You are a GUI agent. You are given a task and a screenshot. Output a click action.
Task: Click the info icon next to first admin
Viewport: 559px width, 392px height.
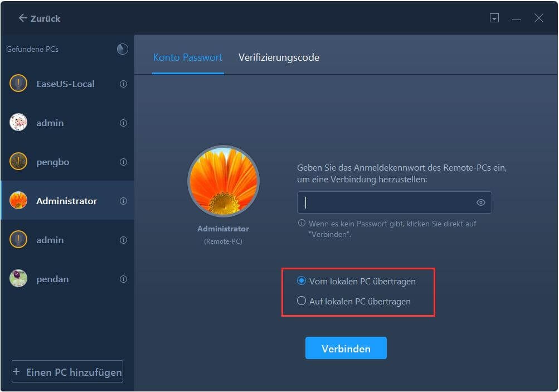tap(123, 123)
